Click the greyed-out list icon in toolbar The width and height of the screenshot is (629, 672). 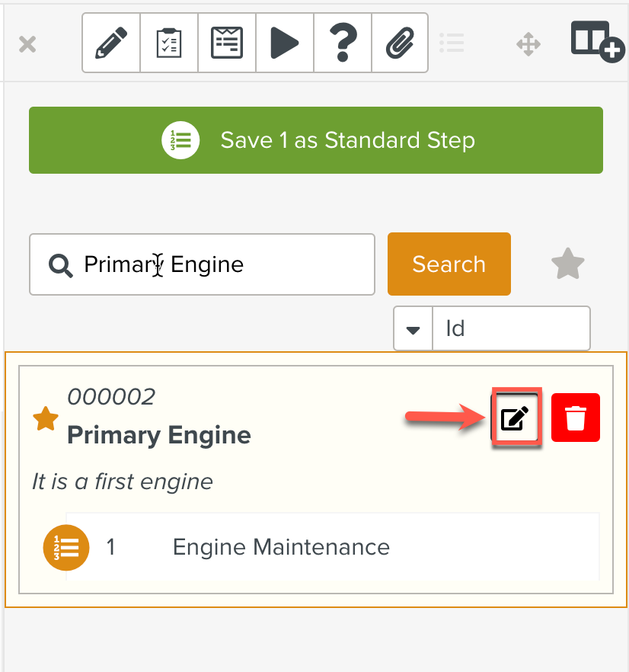452,43
